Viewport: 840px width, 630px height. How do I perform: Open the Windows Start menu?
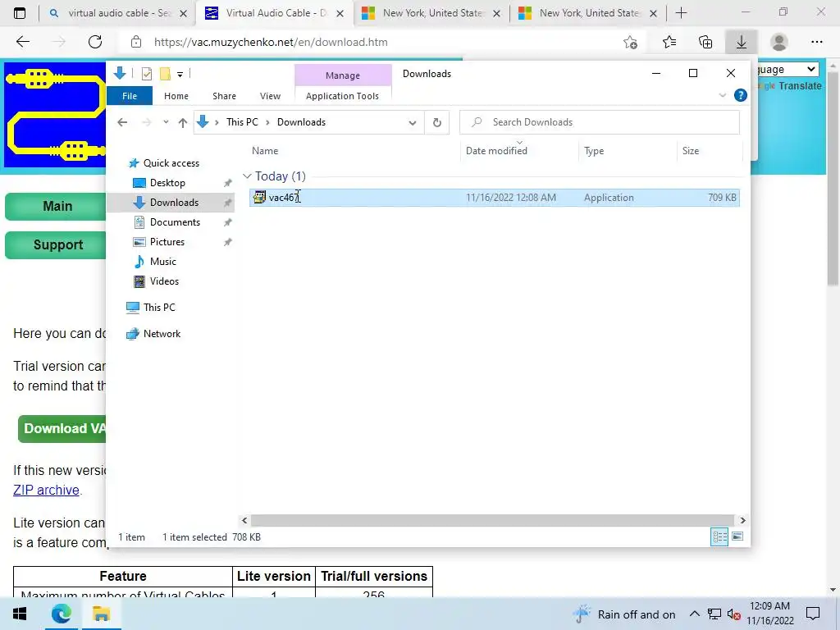tap(20, 614)
